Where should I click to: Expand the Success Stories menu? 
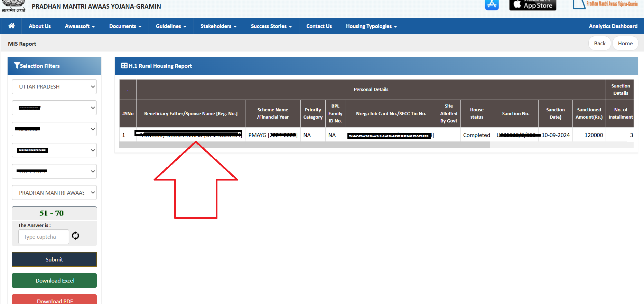[271, 26]
